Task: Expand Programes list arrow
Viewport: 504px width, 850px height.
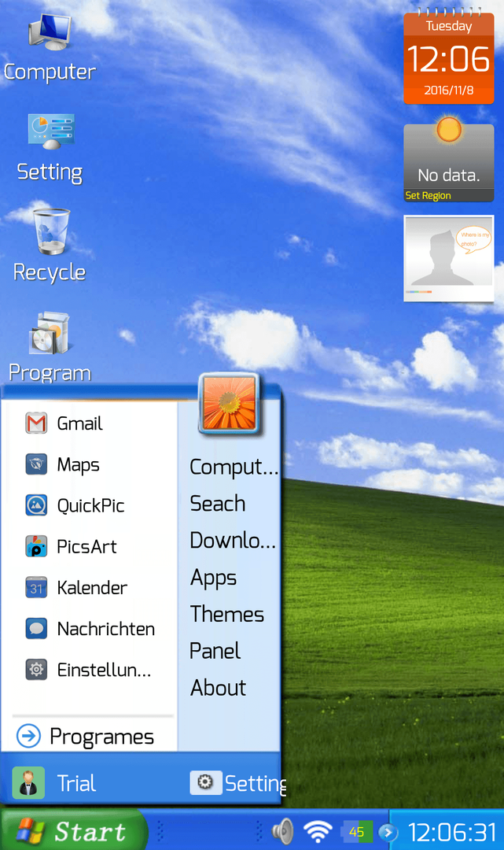Action: (28, 736)
